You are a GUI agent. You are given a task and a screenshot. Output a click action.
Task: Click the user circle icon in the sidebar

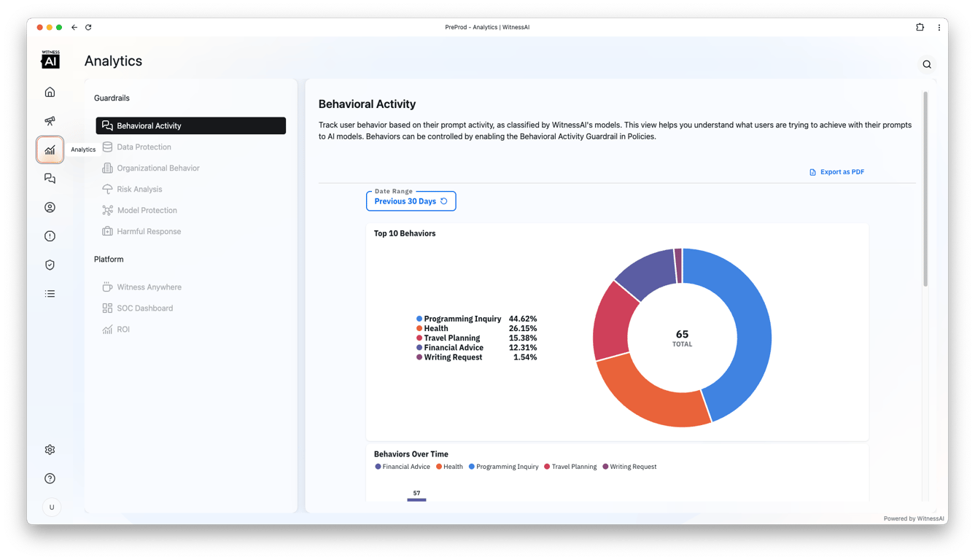[x=50, y=207]
